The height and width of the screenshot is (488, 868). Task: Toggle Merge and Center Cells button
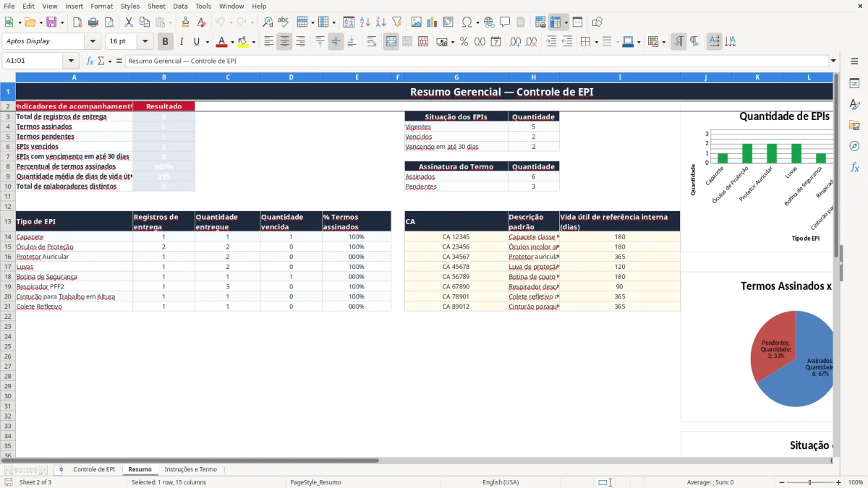tap(391, 42)
